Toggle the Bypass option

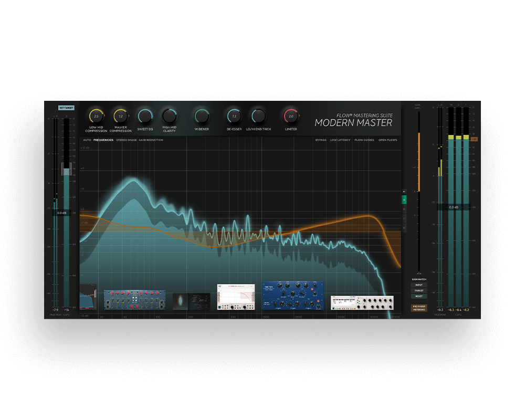(321, 140)
